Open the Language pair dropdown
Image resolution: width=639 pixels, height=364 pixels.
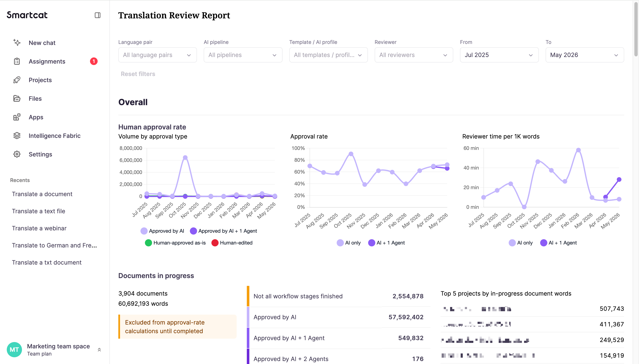pyautogui.click(x=158, y=55)
